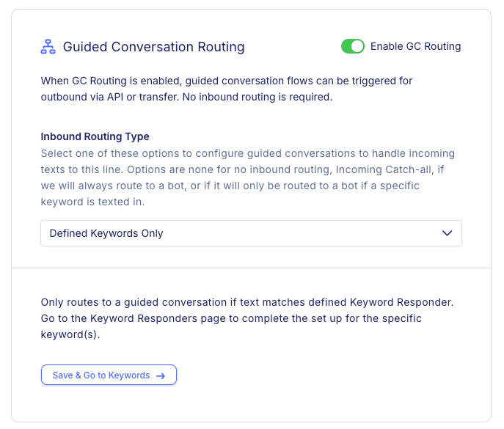Expand the Inbound Routing Type selector
Screen dimensions: 504x429
pos(251,233)
